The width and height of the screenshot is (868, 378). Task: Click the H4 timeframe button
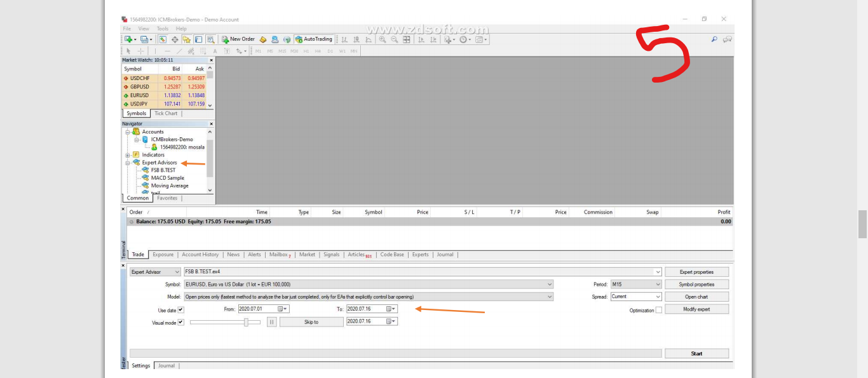[318, 51]
